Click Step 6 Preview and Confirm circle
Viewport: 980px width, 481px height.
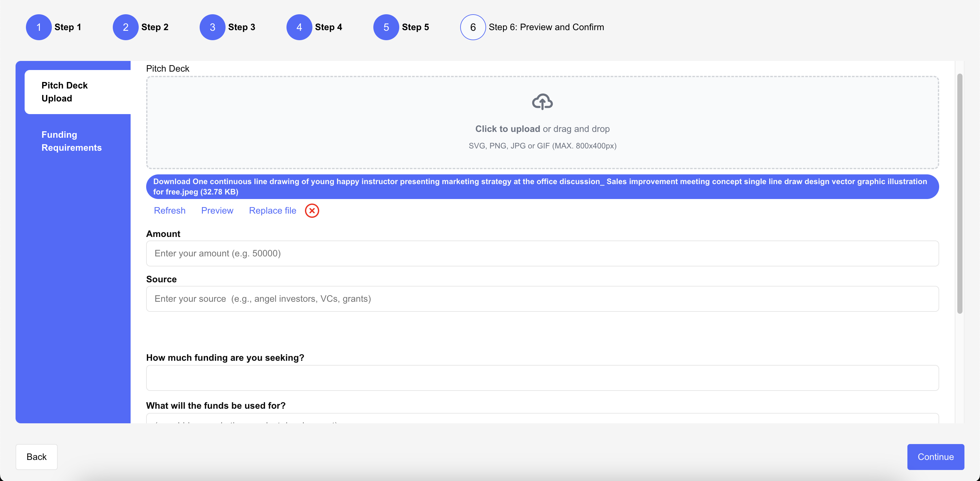[x=472, y=27]
